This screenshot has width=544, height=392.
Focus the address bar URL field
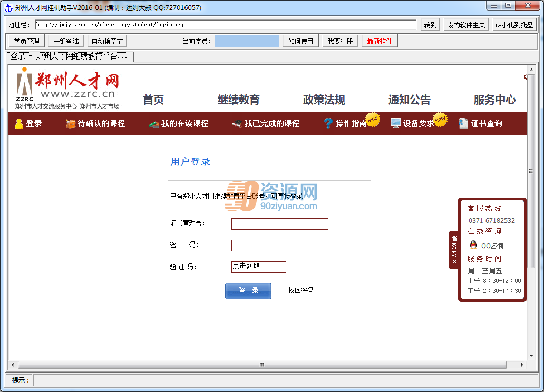coord(226,25)
